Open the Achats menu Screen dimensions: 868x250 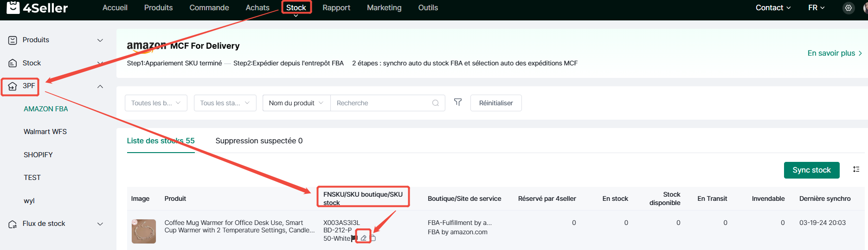click(257, 8)
